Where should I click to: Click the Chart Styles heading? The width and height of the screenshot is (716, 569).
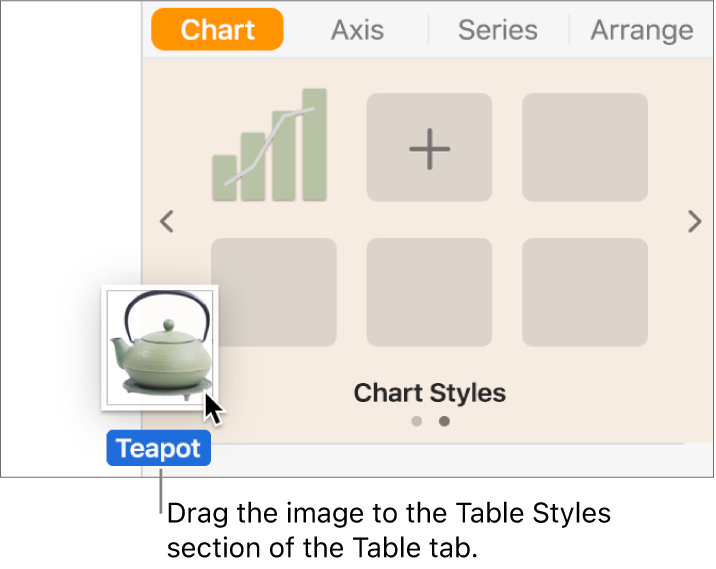pyautogui.click(x=429, y=393)
